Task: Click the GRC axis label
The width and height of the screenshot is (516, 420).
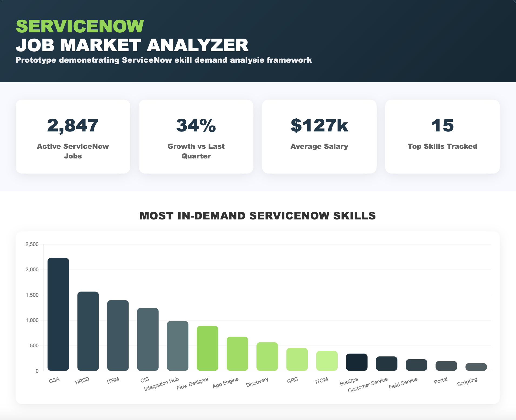Action: 293,380
